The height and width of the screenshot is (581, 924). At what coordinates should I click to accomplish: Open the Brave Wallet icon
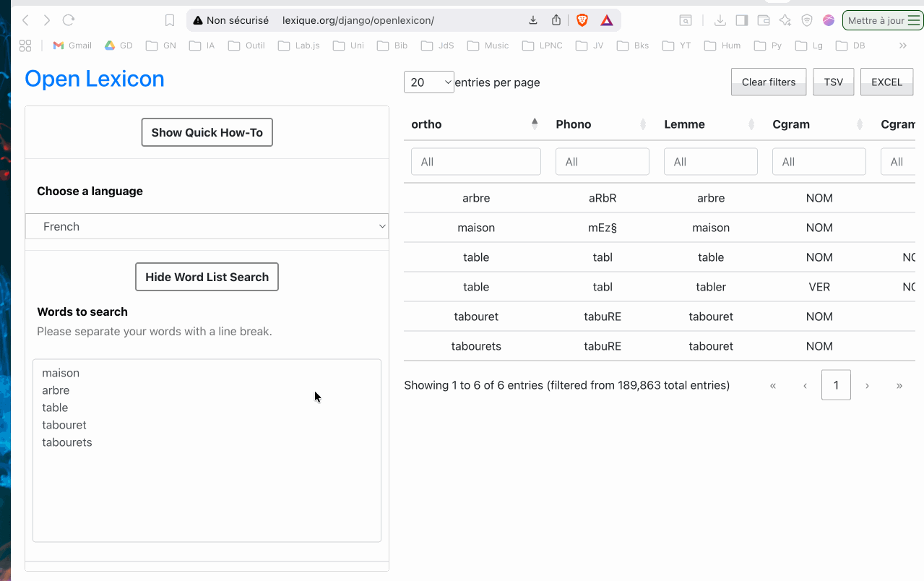click(764, 20)
